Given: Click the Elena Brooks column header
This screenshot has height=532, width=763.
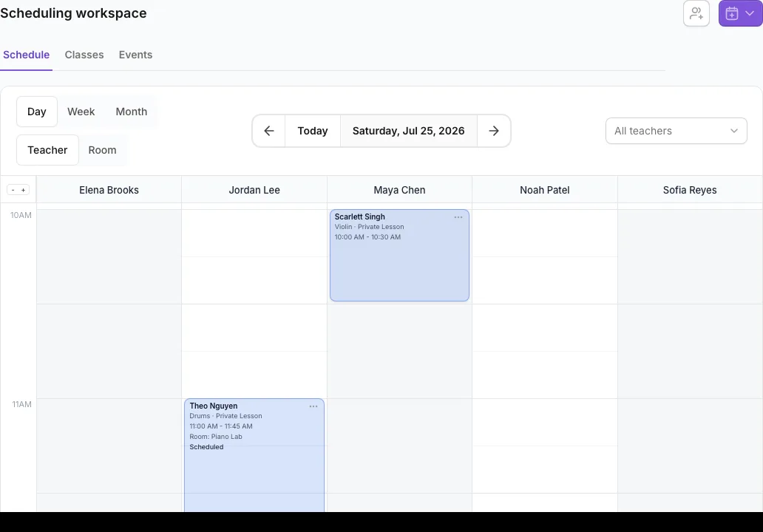Looking at the screenshot, I should [109, 190].
